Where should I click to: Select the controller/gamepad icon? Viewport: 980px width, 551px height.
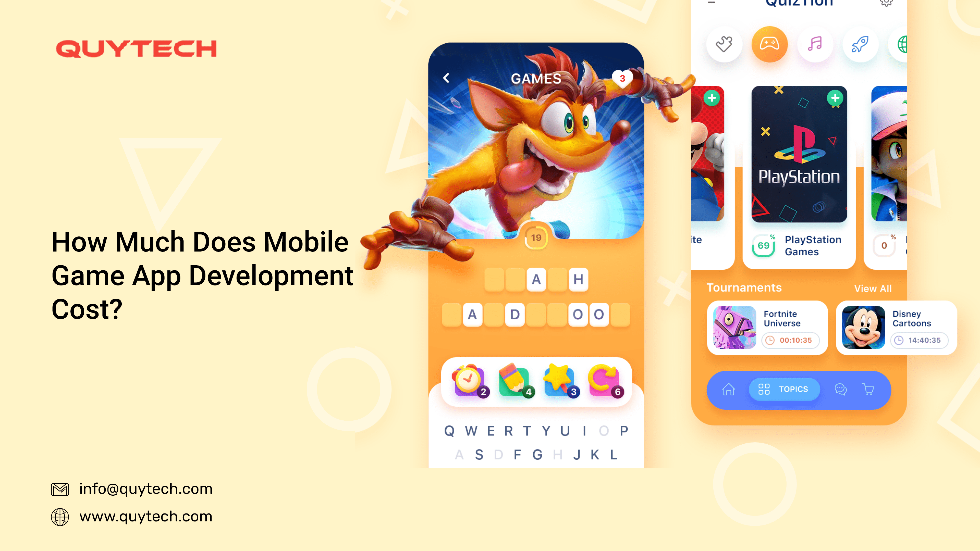pyautogui.click(x=767, y=44)
